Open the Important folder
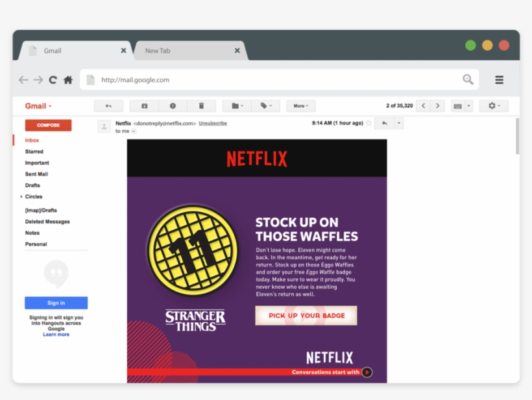The height and width of the screenshot is (400, 532). click(37, 163)
